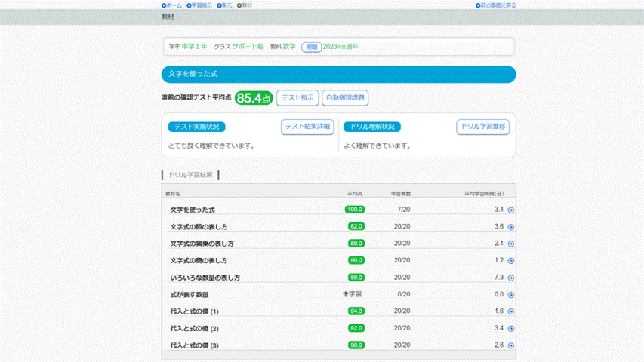View テスト結果詳細
The height and width of the screenshot is (362, 644).
pyautogui.click(x=307, y=127)
